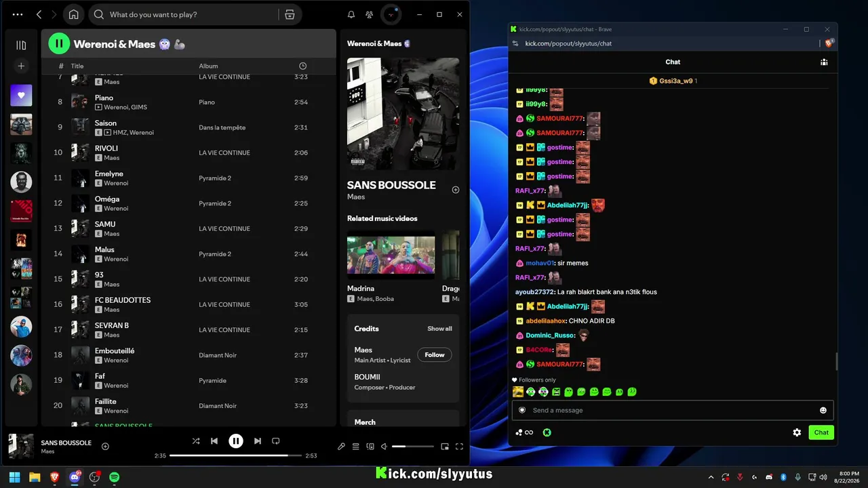Open the Brave Shields icon in the address bar

point(829,43)
